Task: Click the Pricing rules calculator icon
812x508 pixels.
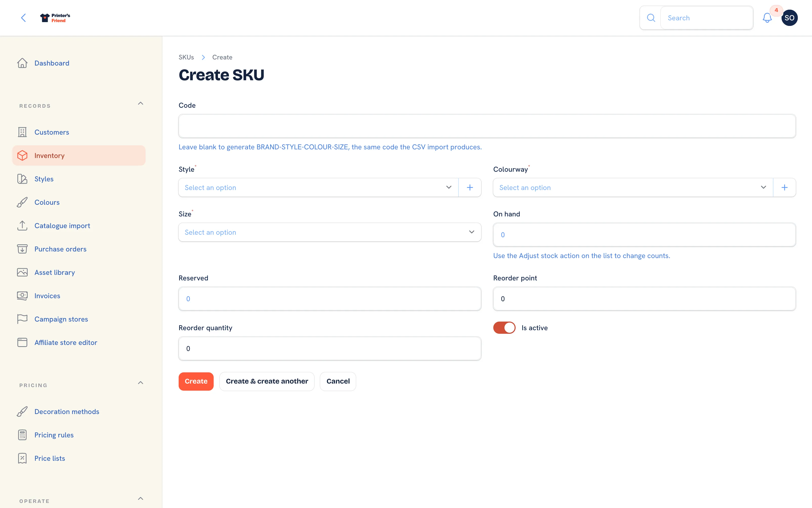Action: [22, 435]
